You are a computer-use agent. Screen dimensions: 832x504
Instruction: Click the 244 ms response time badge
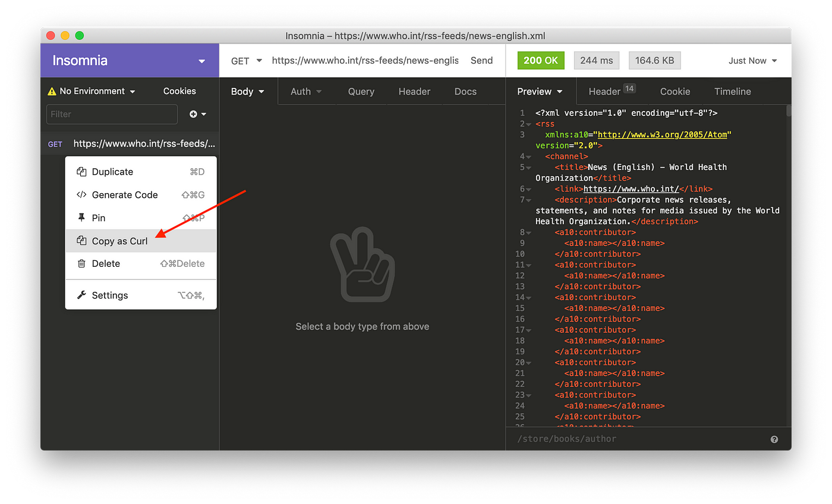597,61
